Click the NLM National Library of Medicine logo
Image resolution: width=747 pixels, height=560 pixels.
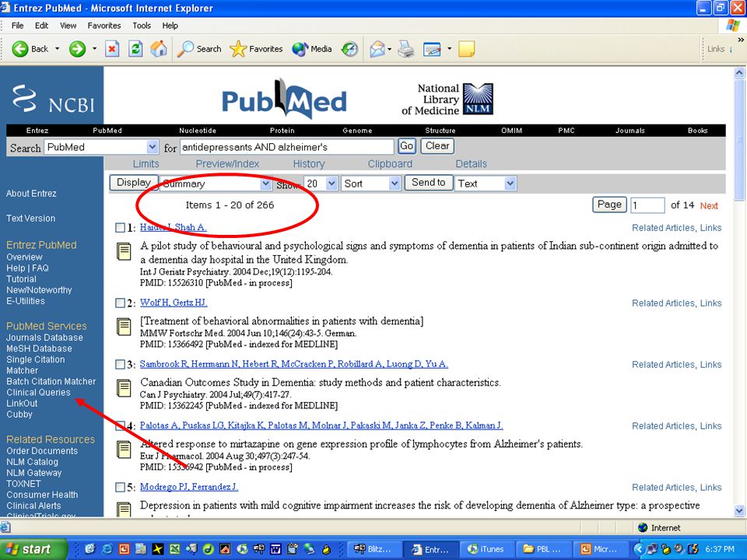[479, 99]
